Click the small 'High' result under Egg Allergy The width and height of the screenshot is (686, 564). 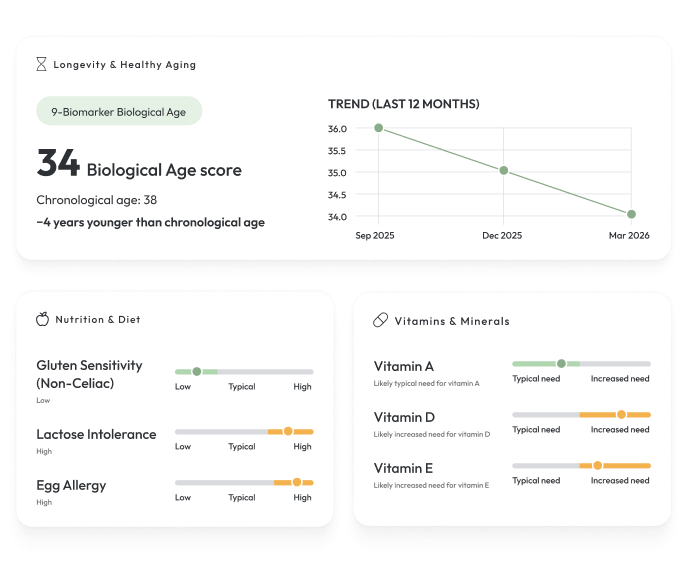44,502
